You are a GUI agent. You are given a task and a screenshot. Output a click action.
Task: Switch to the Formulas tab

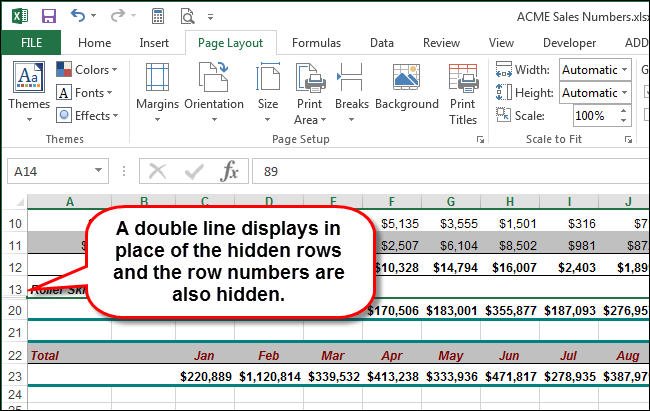318,43
